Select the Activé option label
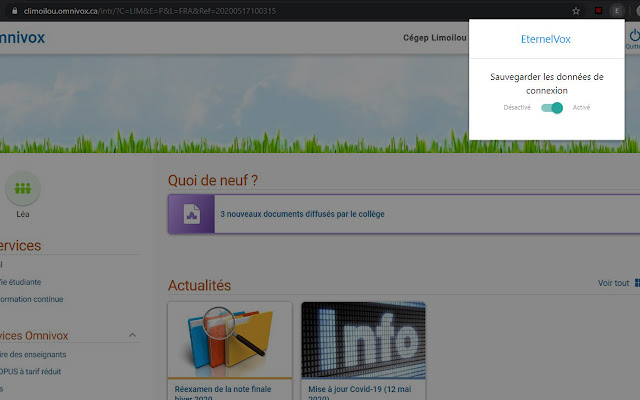Screen dimensions: 640x400 [x=581, y=108]
